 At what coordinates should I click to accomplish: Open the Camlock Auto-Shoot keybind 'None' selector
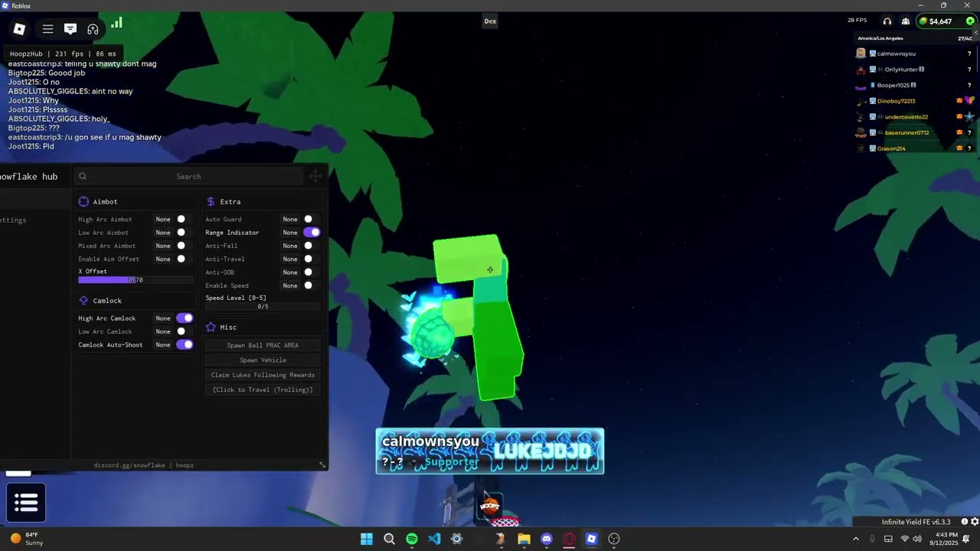click(x=163, y=345)
